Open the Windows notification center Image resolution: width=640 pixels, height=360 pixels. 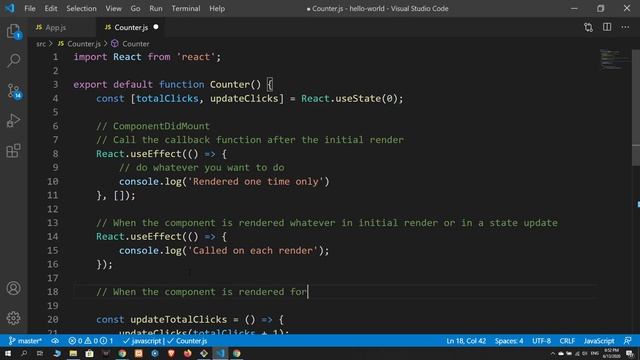[x=630, y=353]
